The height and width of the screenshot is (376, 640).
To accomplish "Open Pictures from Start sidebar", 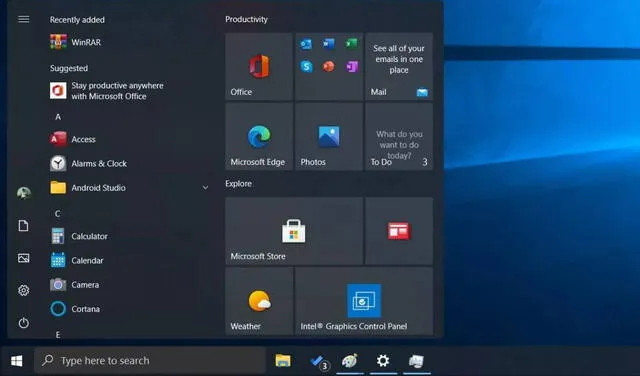I will click(x=24, y=258).
